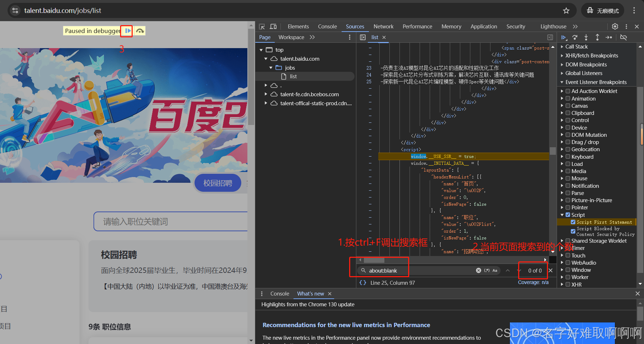Viewport: 644px width, 344px height.
Task: Hide the debugger sidebar icon
Action: [550, 37]
